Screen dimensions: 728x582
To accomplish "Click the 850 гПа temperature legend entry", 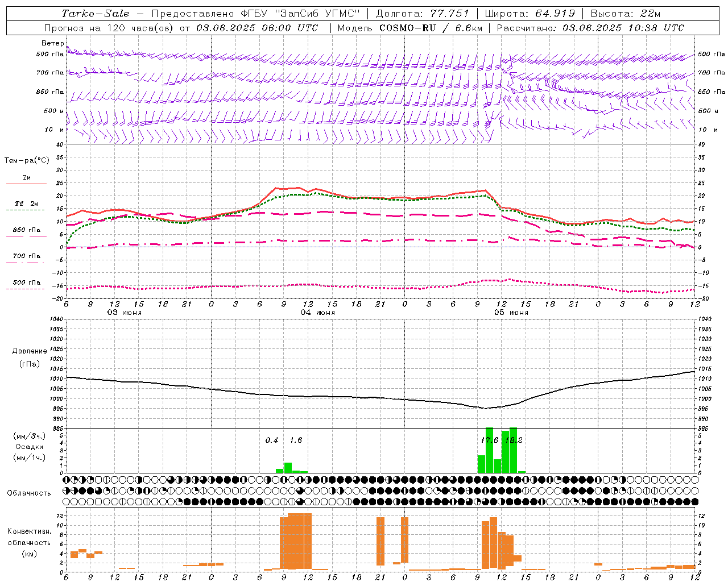I will pos(26,230).
